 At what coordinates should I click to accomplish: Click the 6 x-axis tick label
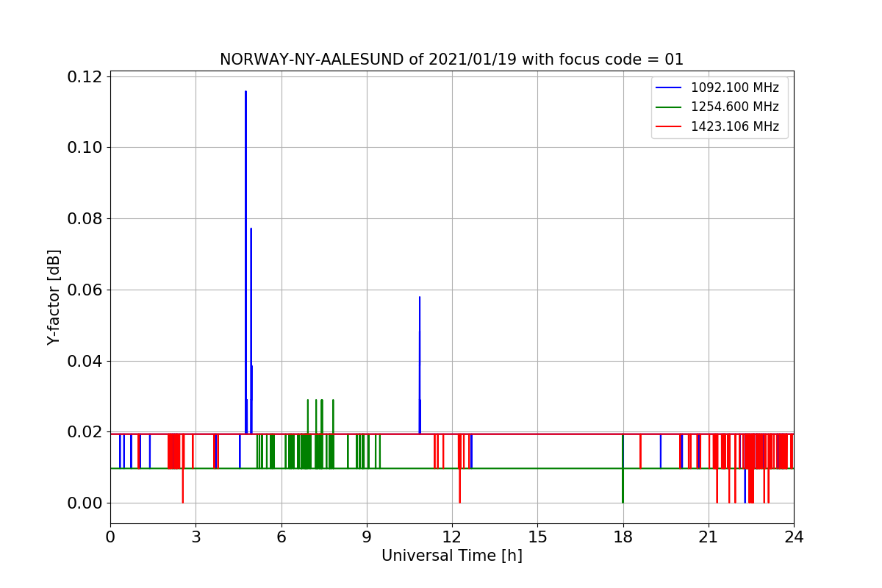click(282, 537)
